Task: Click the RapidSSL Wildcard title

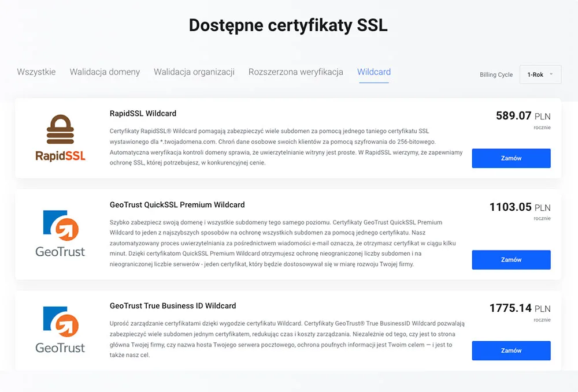Action: pos(143,113)
